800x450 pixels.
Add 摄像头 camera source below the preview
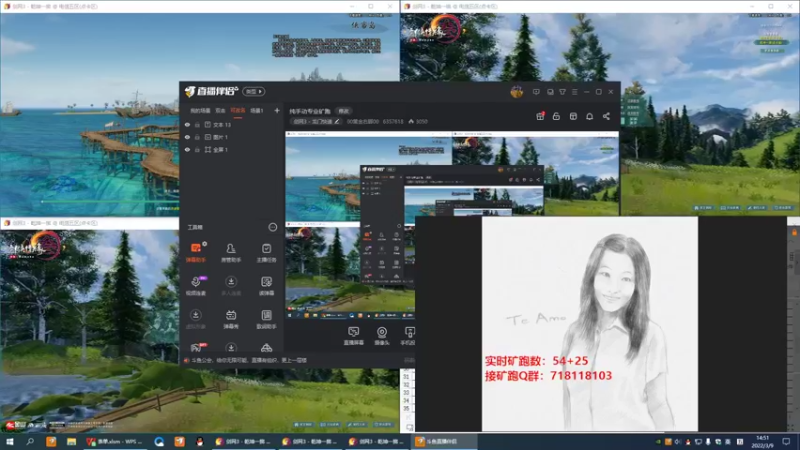(382, 336)
